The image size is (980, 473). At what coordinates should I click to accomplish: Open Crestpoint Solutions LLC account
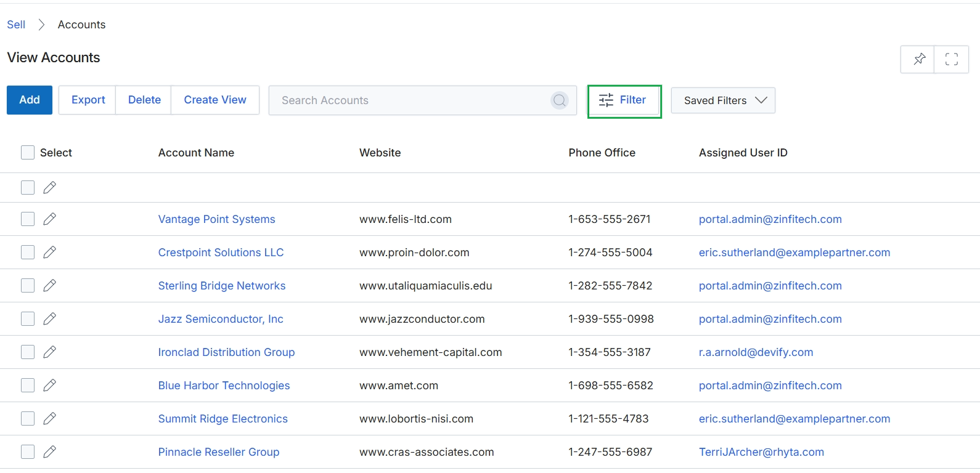221,253
